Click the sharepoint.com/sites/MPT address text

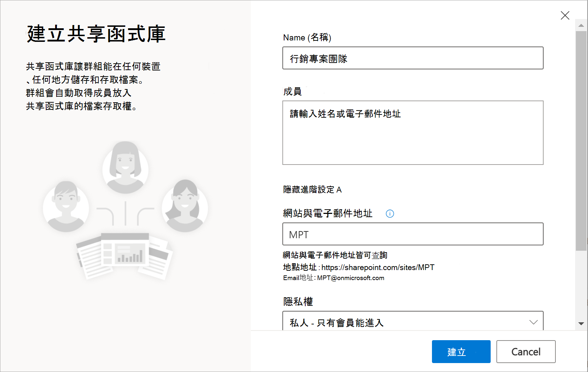click(x=378, y=267)
